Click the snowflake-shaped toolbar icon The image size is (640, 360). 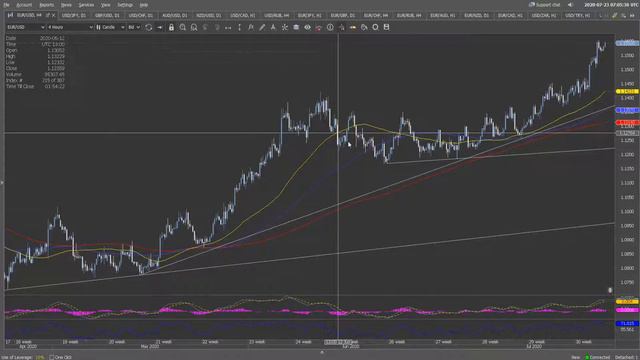(x=284, y=27)
